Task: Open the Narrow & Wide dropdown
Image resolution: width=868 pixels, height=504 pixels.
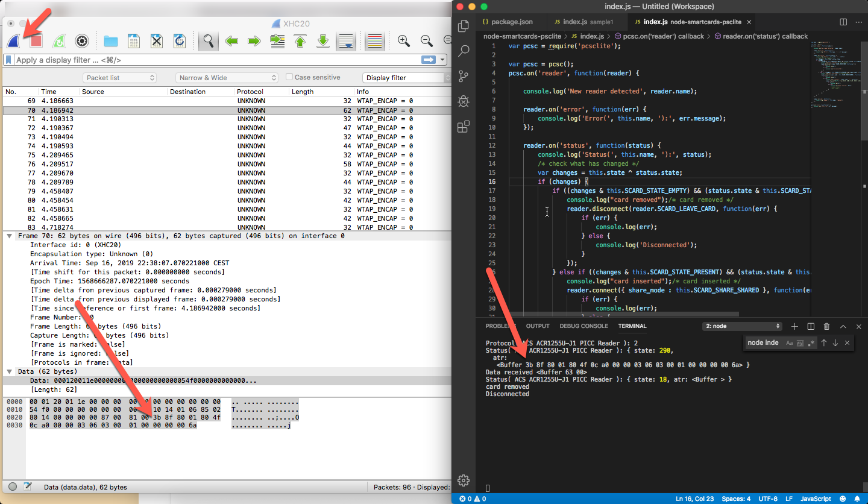Action: coord(227,78)
